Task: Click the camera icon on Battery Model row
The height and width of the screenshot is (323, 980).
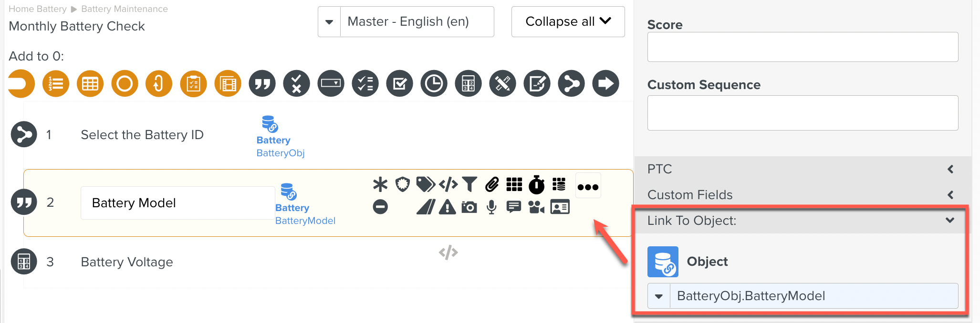Action: click(x=469, y=207)
